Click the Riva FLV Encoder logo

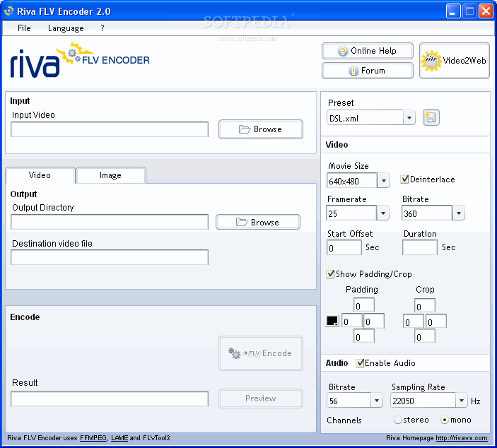80,61
